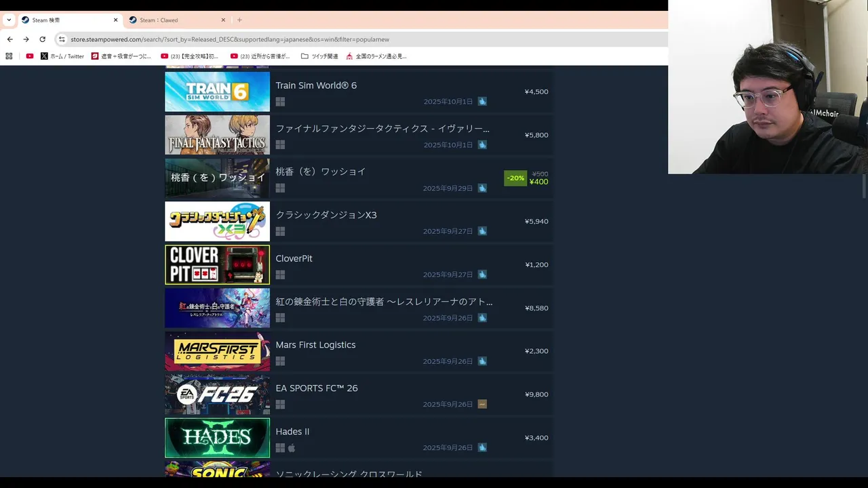Viewport: 868px width, 488px height.
Task: Open the site information icon in address bar
Action: click(x=62, y=39)
